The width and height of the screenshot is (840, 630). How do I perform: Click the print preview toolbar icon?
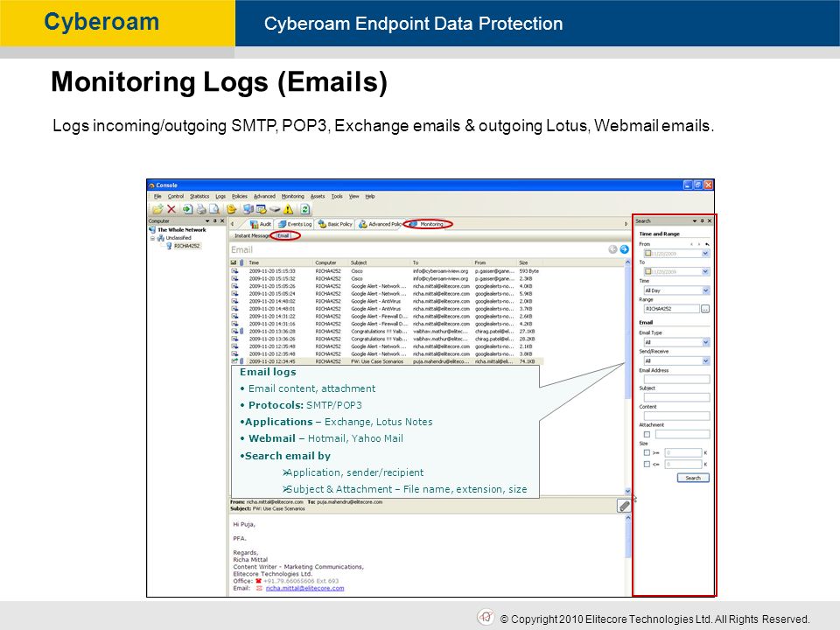[x=213, y=209]
